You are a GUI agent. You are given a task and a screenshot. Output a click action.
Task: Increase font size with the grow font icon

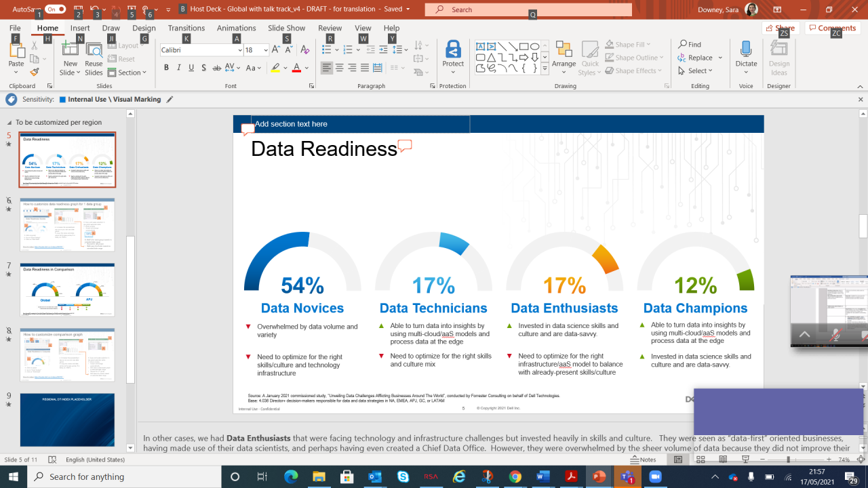(276, 49)
